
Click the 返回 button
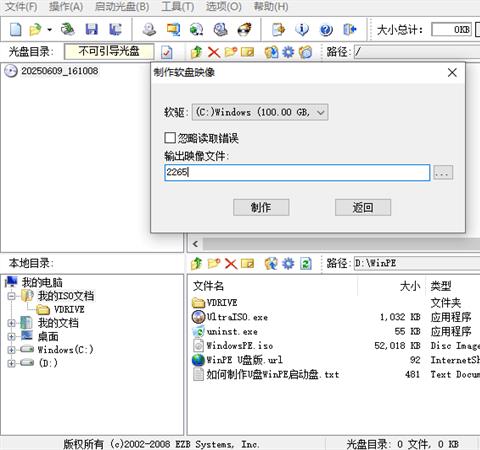[x=363, y=208]
